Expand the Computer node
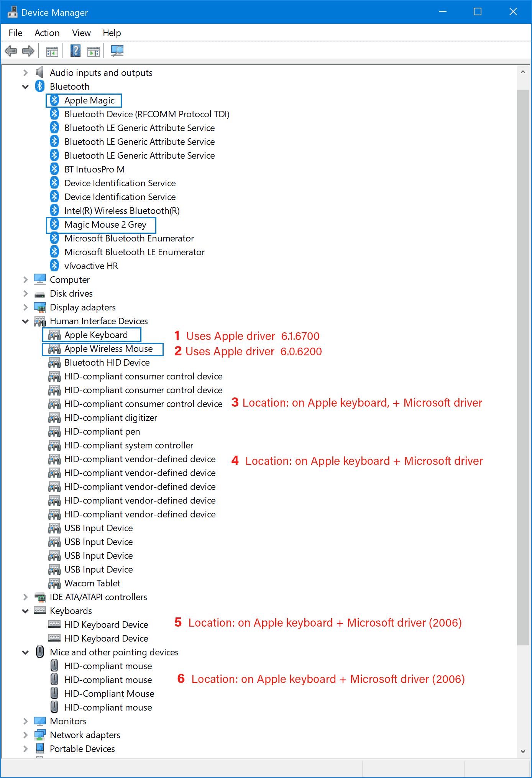The height and width of the screenshot is (778, 532). (x=25, y=280)
